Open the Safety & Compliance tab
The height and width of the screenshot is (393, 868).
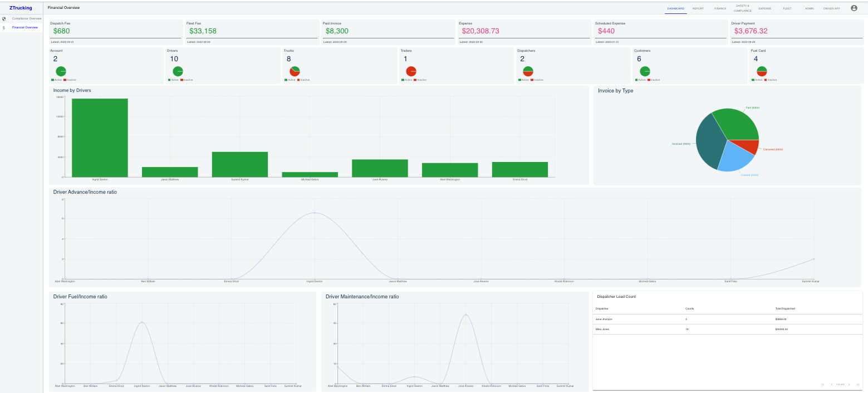click(743, 8)
